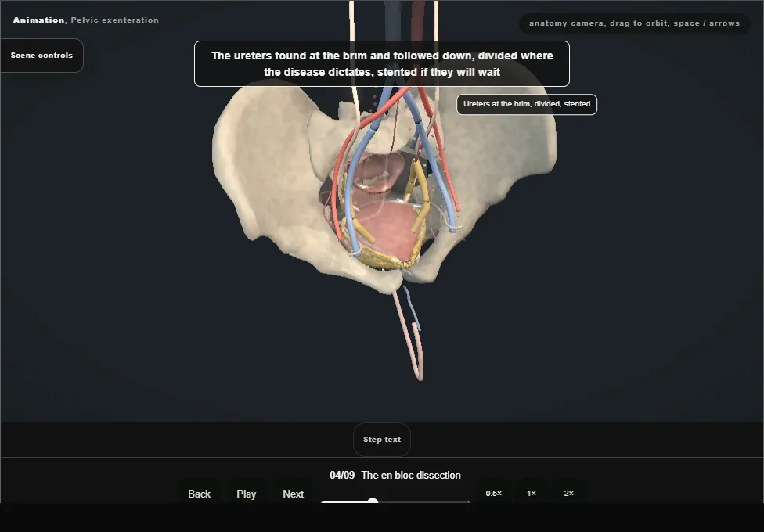Select the 'Ureters at the brim, divided, stented' label
This screenshot has width=764, height=532.
[x=527, y=104]
